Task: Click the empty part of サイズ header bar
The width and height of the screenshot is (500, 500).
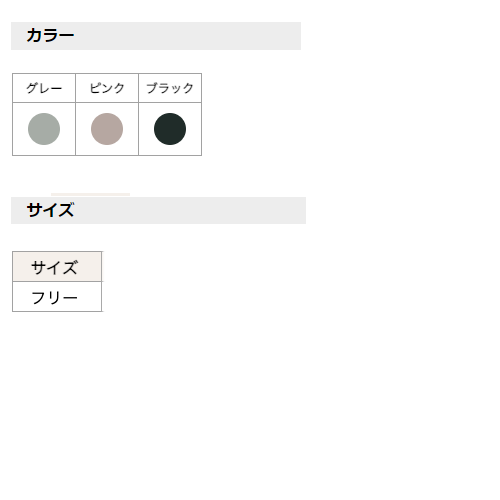Action: [190, 210]
